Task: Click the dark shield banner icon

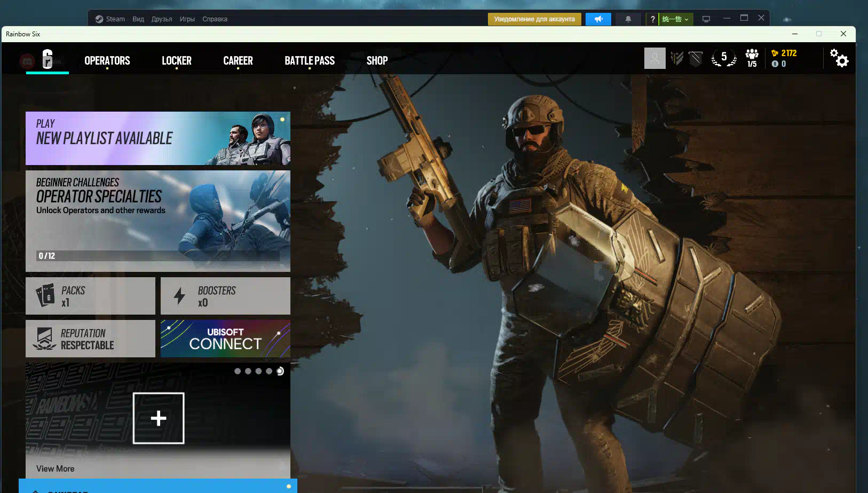Action: [696, 58]
